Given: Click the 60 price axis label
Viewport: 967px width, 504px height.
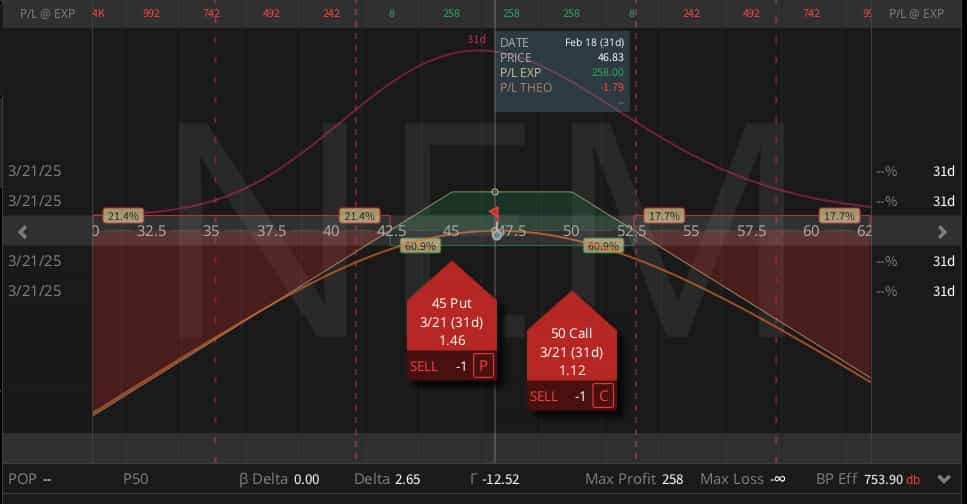Looking at the screenshot, I should (811, 231).
